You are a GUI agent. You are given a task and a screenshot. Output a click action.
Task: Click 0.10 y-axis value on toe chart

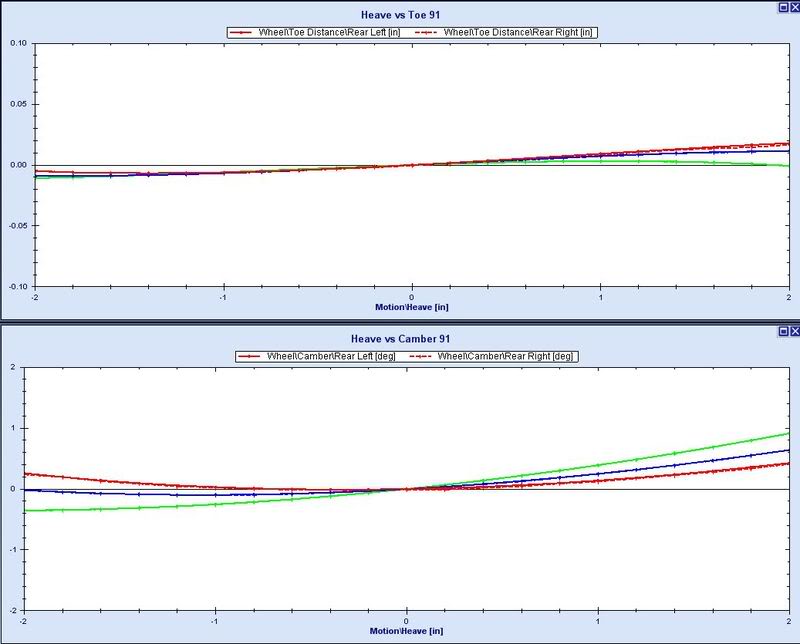18,43
